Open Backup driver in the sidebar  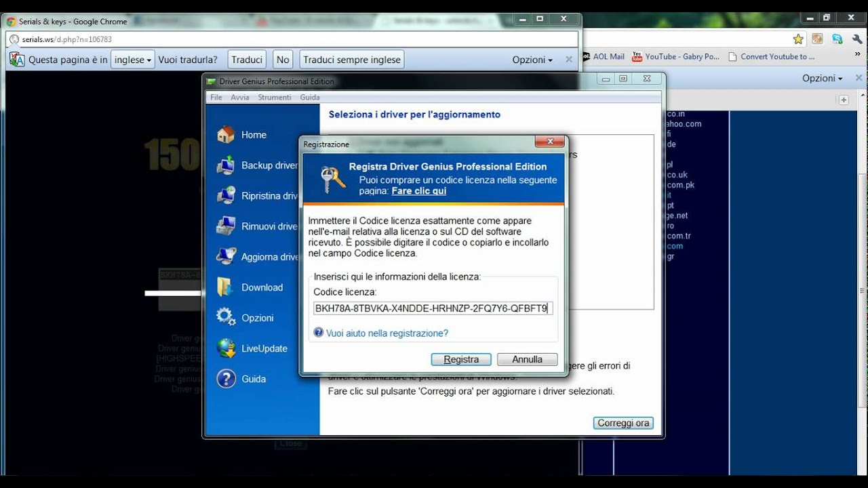258,165
